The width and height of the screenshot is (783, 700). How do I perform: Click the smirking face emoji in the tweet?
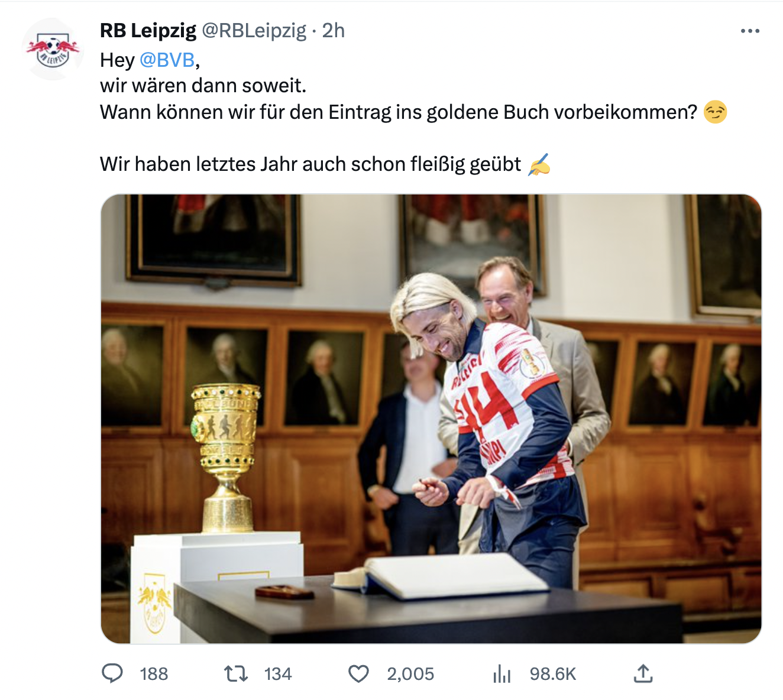tap(716, 112)
